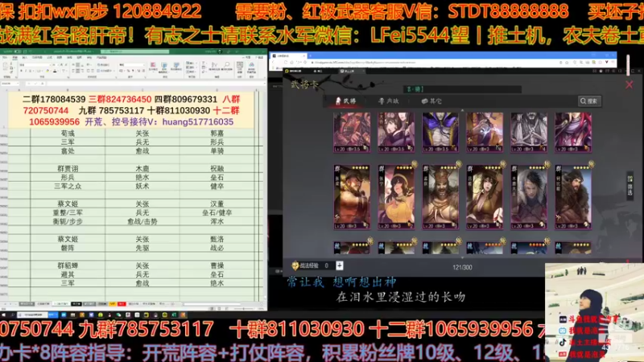
Task: Select cell containing 郭嘉
Action: pyautogui.click(x=217, y=134)
